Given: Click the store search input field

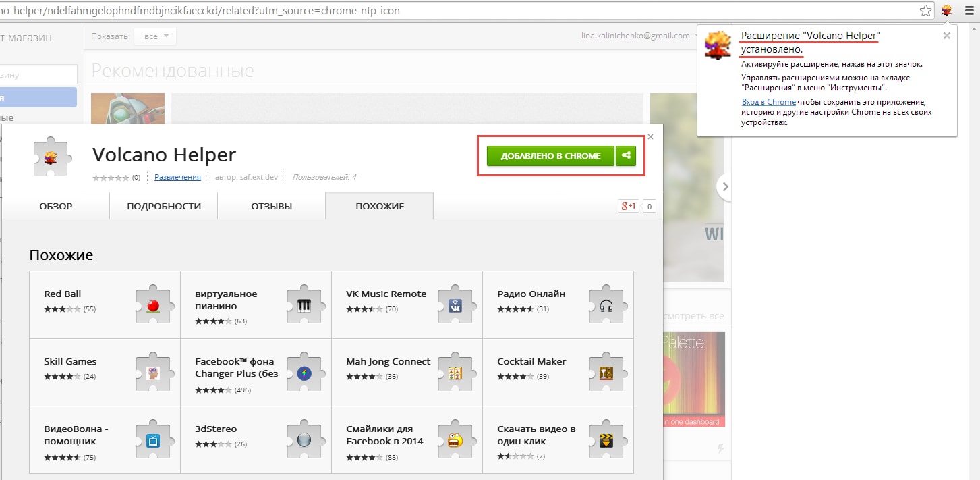Looking at the screenshot, I should coord(38,74).
